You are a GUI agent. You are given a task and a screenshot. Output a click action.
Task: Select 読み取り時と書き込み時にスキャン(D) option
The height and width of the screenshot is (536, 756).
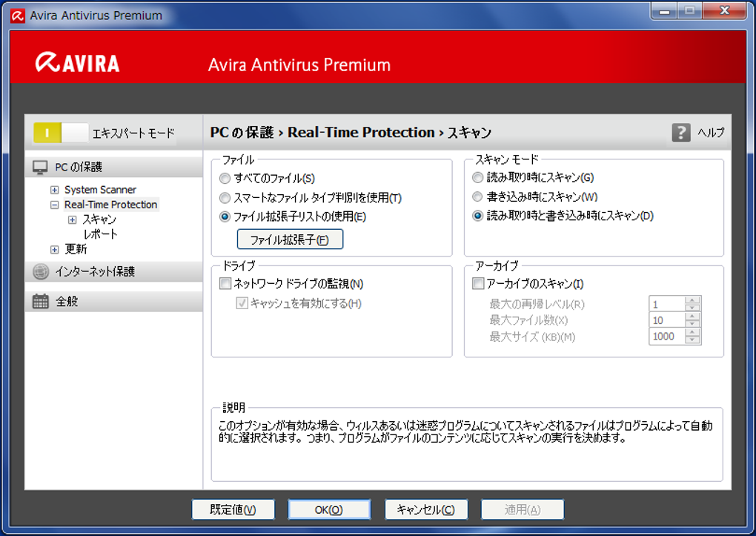(x=477, y=216)
